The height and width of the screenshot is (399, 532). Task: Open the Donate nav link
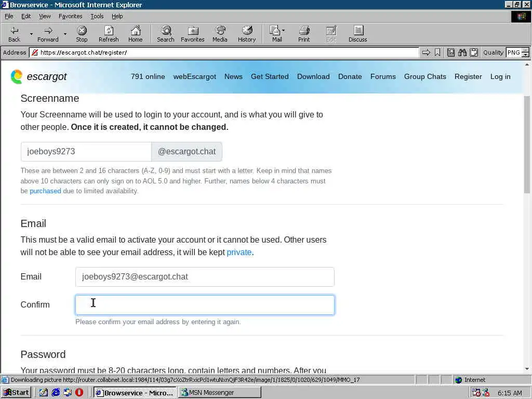pyautogui.click(x=350, y=77)
